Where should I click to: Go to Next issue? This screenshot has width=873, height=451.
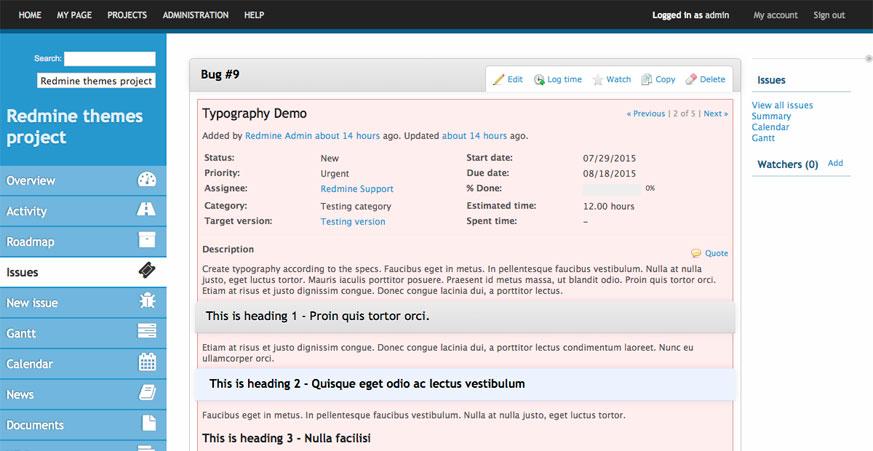[x=715, y=114]
